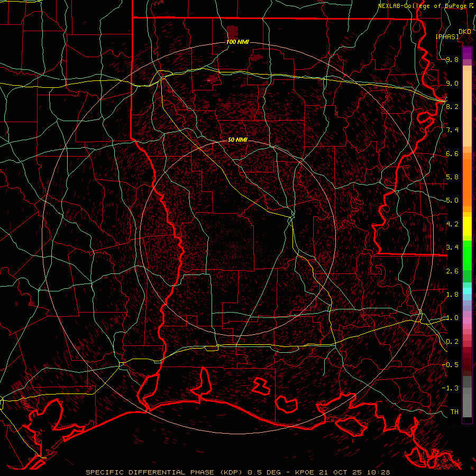
Task: Click the TH threshold label on the scale
Action: [x=454, y=411]
